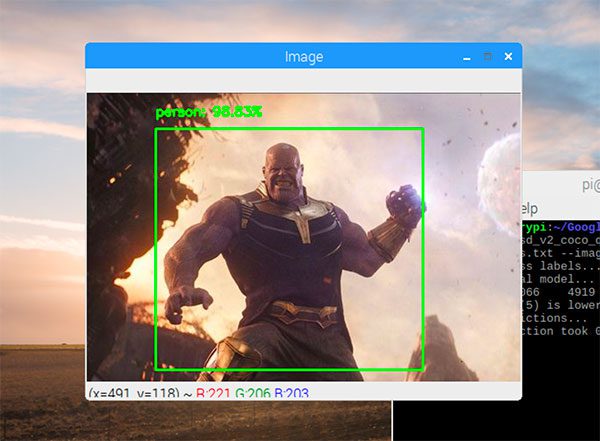
Task: Click the 'person: 98.63%' detection label
Action: (x=209, y=112)
